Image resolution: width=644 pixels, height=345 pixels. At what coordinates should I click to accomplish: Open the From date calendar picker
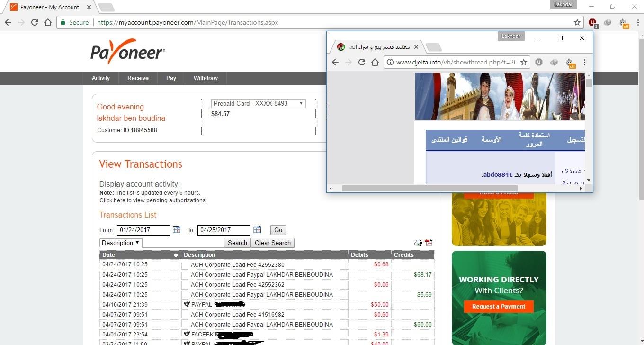point(177,230)
